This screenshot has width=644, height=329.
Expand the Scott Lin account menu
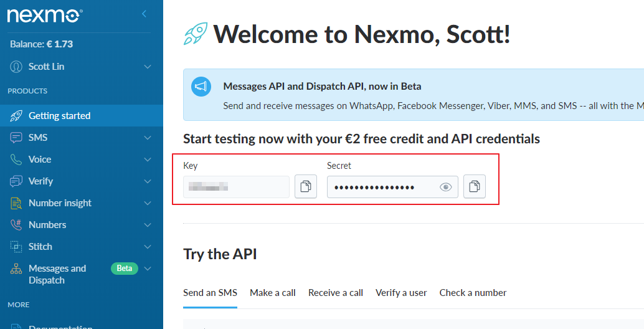148,67
